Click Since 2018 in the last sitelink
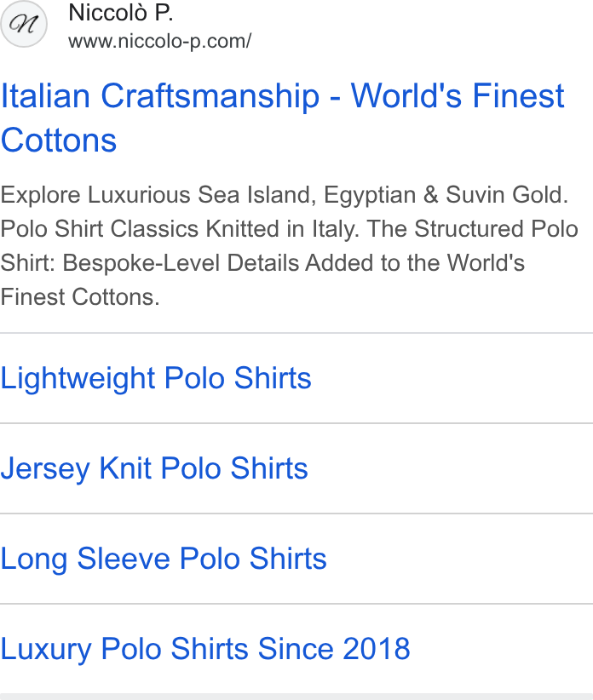This screenshot has height=700, width=593. click(334, 649)
